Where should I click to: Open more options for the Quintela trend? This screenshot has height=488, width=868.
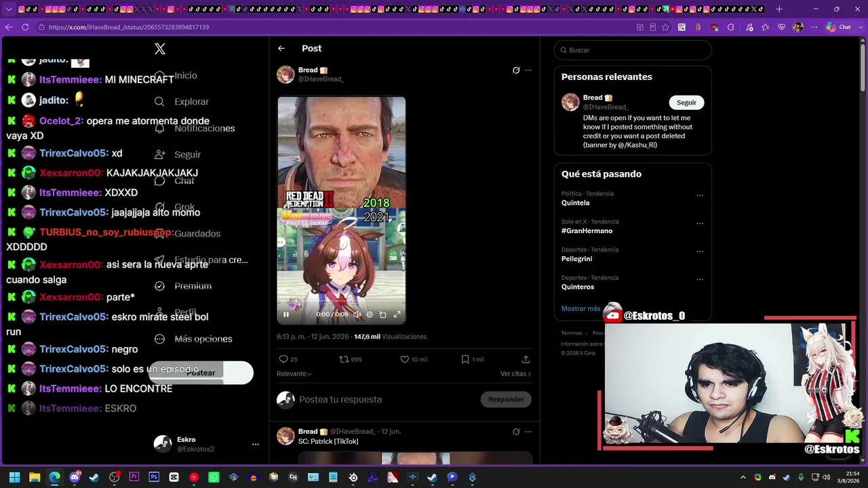click(x=700, y=196)
